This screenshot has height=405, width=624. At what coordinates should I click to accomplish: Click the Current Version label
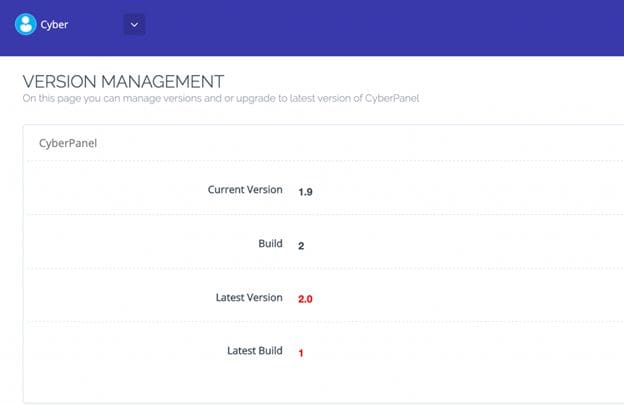pyautogui.click(x=245, y=190)
